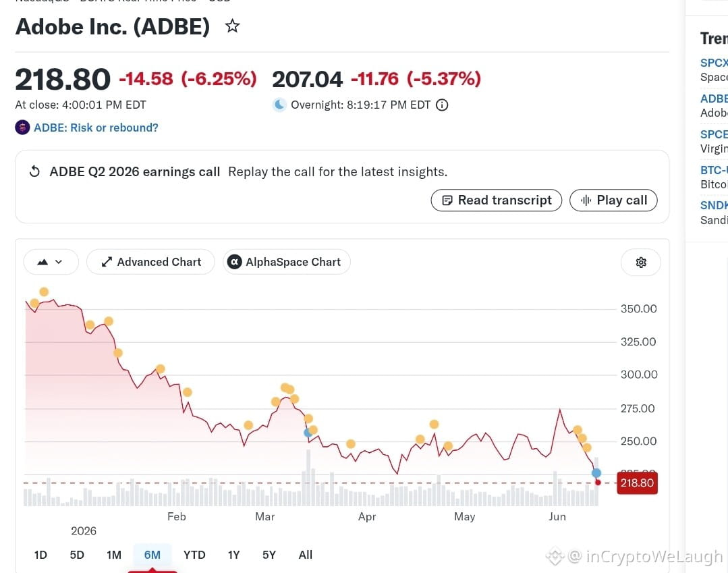Viewport: 728px width, 573px height.
Task: Open the chart type dropdown
Action: [x=51, y=262]
